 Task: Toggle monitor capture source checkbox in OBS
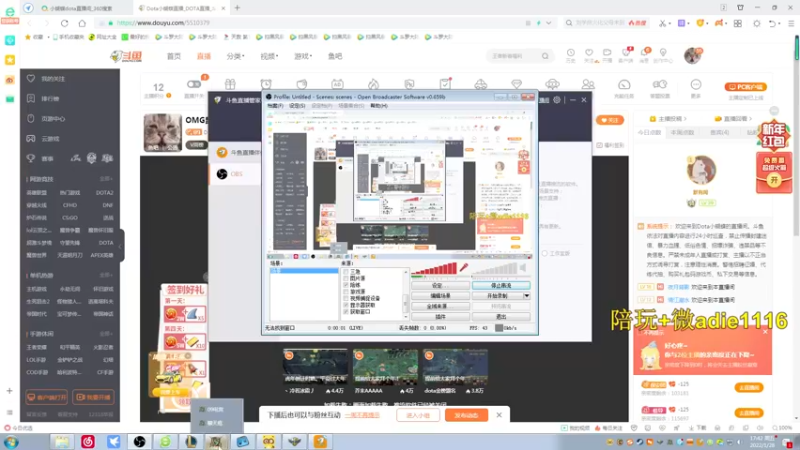tap(345, 305)
